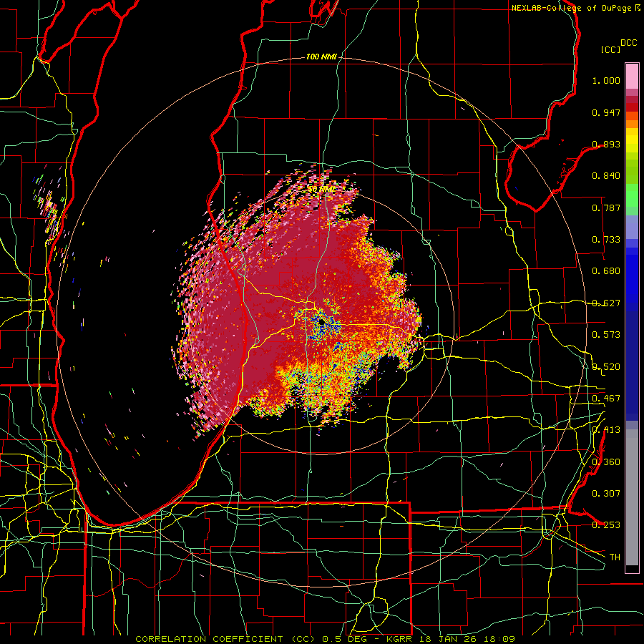The width and height of the screenshot is (644, 644).
Task: Click the 0.840 scale value
Action: (606, 176)
